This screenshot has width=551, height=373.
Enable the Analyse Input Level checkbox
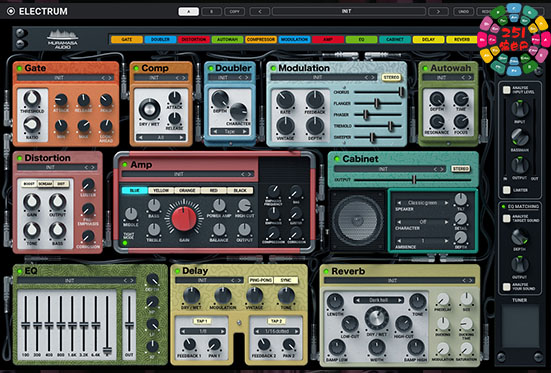(506, 90)
